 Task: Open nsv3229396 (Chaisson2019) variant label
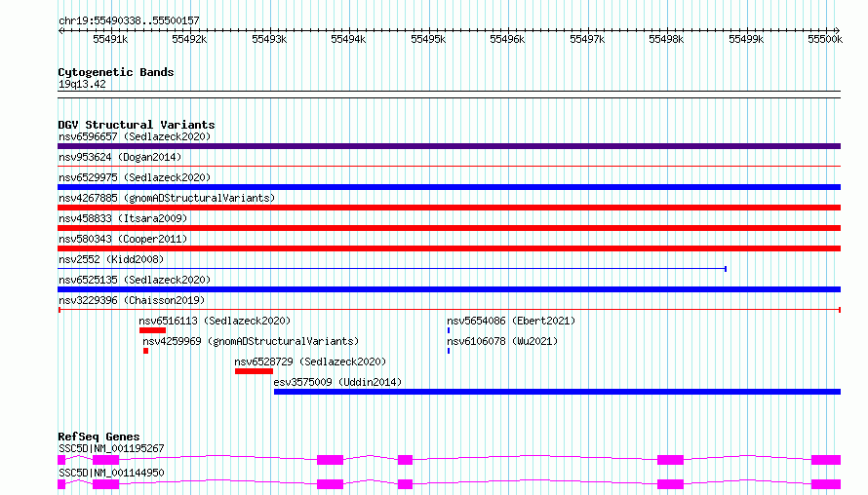(x=132, y=300)
